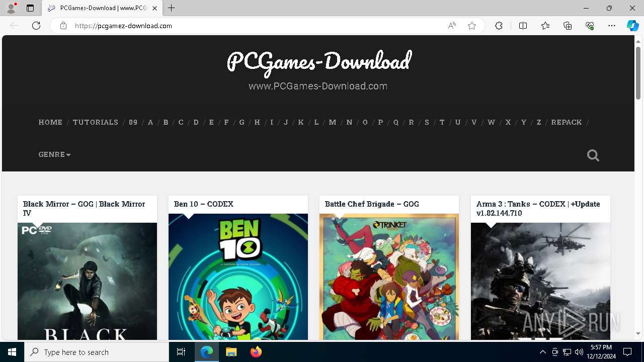The width and height of the screenshot is (644, 362).
Task: Open the volume tray icon
Action: pos(579,352)
